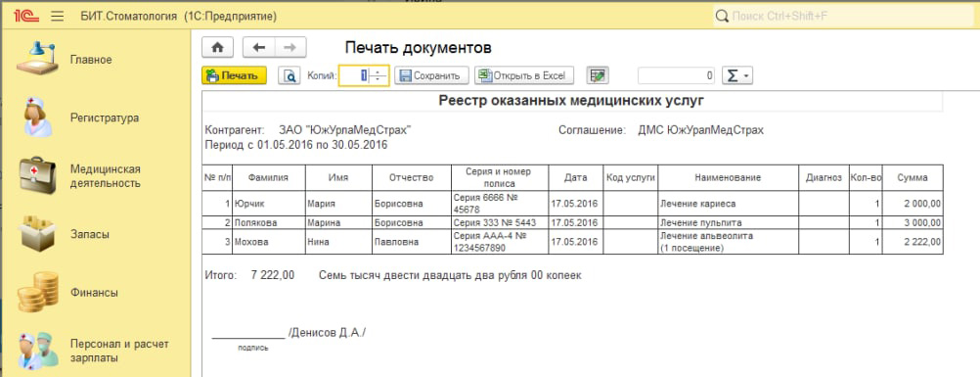Click the nurse Регистратура icon

coord(37,118)
